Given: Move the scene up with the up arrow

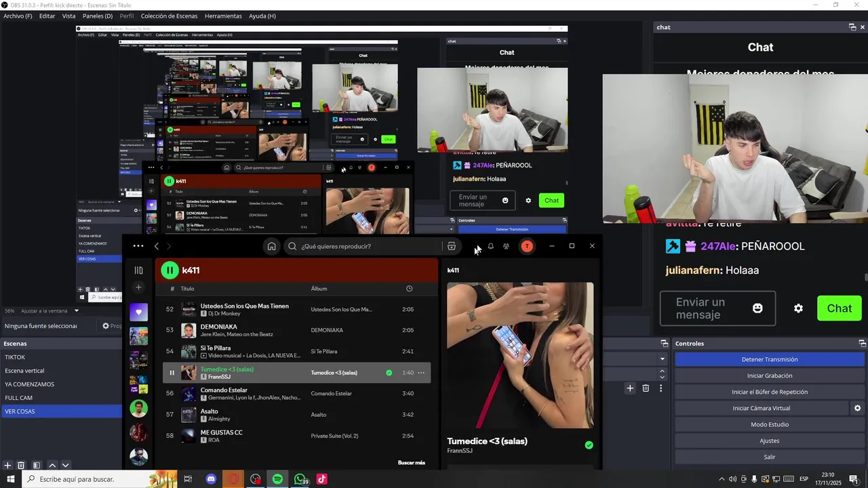Looking at the screenshot, I should click(x=52, y=466).
